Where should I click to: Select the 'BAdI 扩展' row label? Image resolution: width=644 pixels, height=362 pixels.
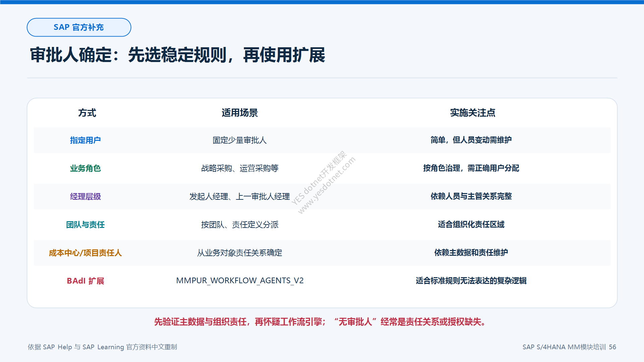85,281
